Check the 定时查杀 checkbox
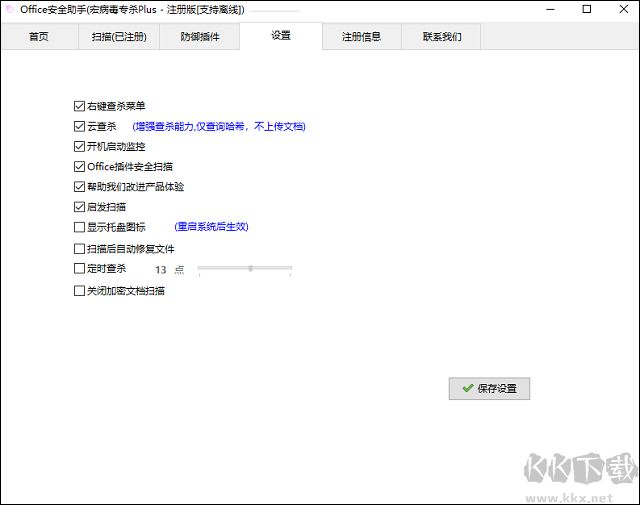This screenshot has width=640, height=505. pos(79,269)
